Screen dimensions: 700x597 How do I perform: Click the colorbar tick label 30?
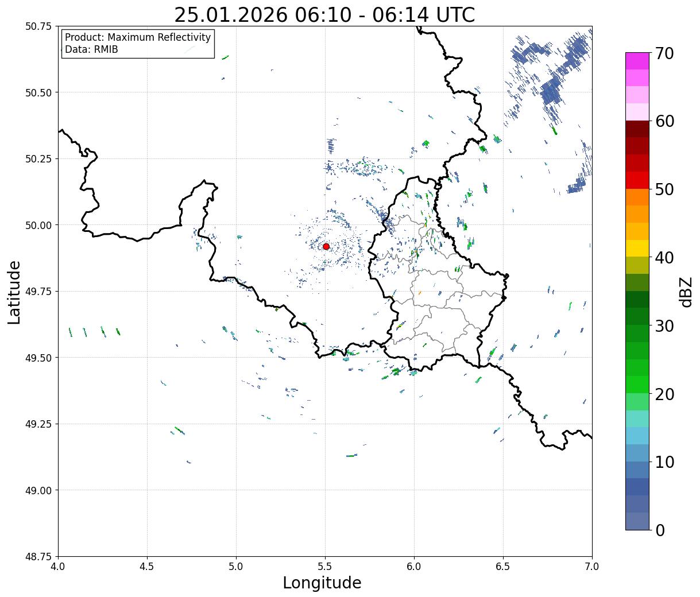tap(664, 325)
